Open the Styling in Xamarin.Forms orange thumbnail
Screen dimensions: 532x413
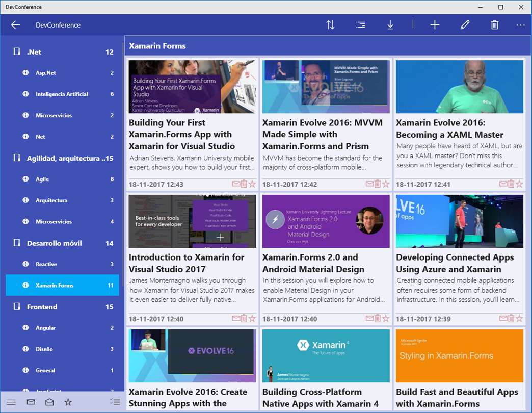(x=460, y=356)
